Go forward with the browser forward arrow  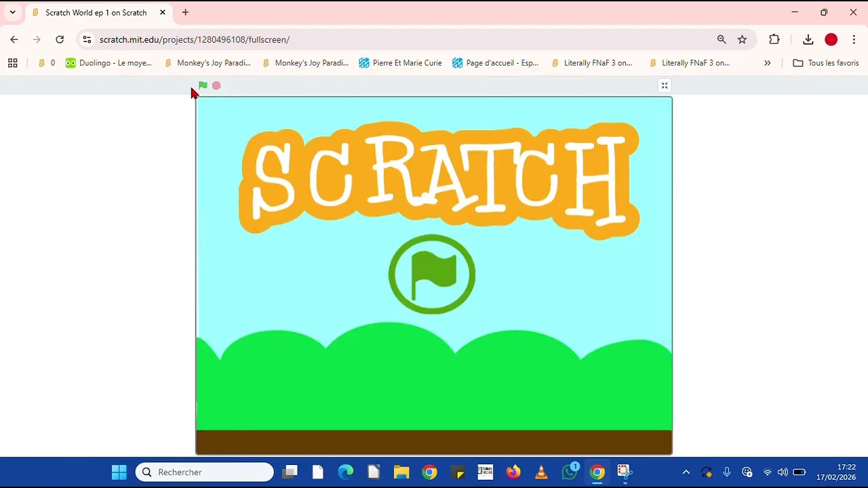click(37, 39)
